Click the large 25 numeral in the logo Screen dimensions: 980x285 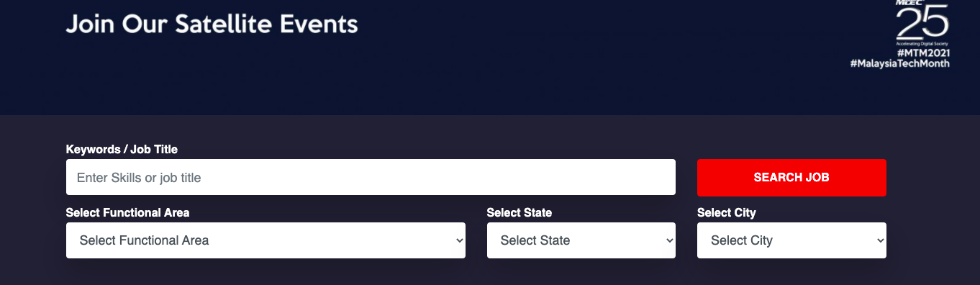click(x=922, y=23)
